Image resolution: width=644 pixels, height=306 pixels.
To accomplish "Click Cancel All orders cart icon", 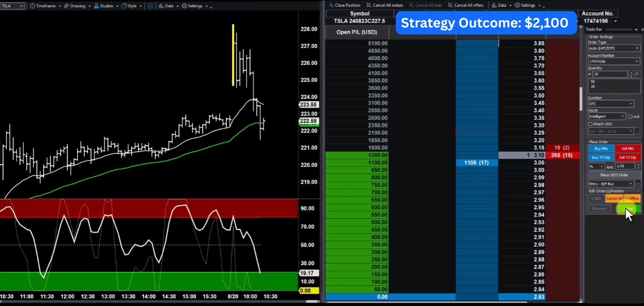I will click(x=369, y=5).
